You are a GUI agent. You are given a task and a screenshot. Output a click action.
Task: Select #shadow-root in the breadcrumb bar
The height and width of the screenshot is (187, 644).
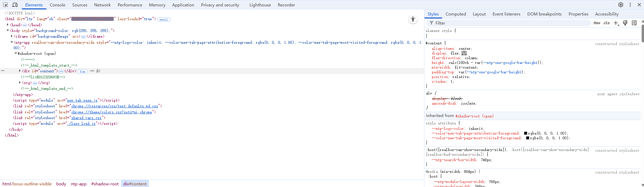pyautogui.click(x=105, y=184)
